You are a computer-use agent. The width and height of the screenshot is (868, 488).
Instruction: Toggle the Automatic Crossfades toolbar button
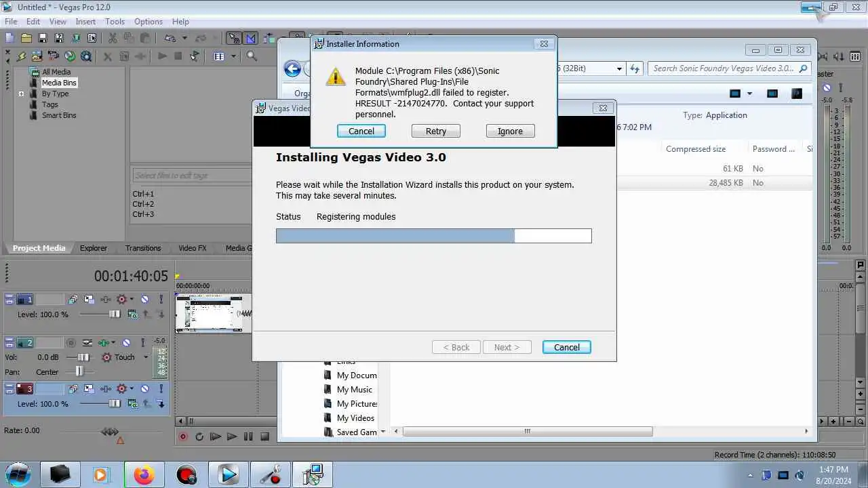pyautogui.click(x=251, y=38)
